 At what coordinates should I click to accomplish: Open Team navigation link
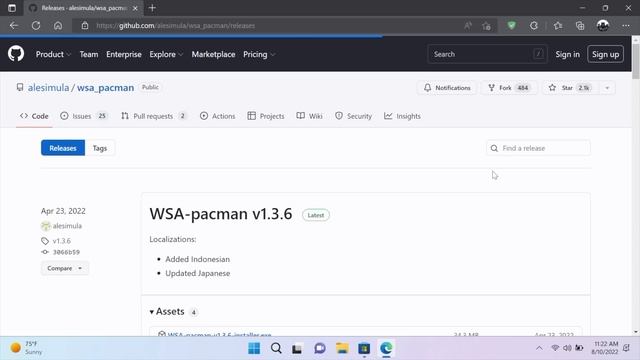[89, 54]
